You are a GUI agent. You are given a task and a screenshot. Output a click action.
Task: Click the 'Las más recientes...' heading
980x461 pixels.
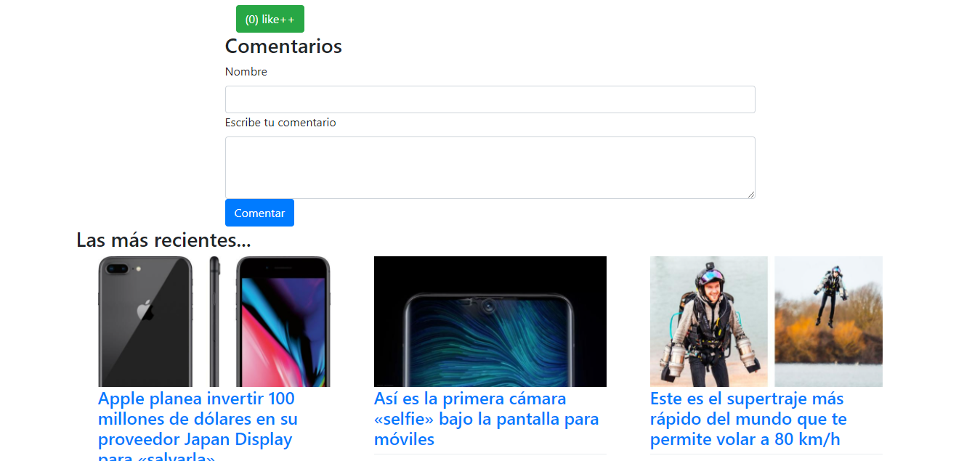163,240
